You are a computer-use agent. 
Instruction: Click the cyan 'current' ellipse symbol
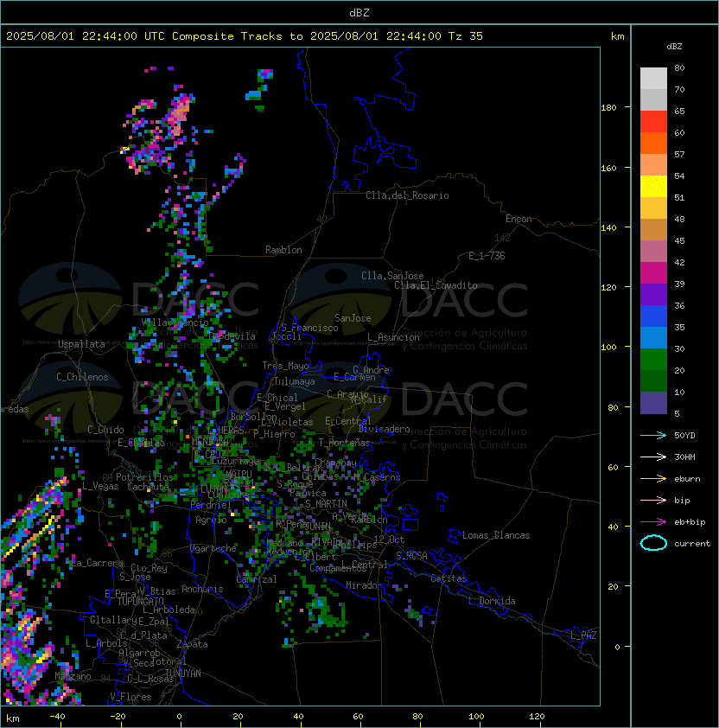pyautogui.click(x=653, y=543)
